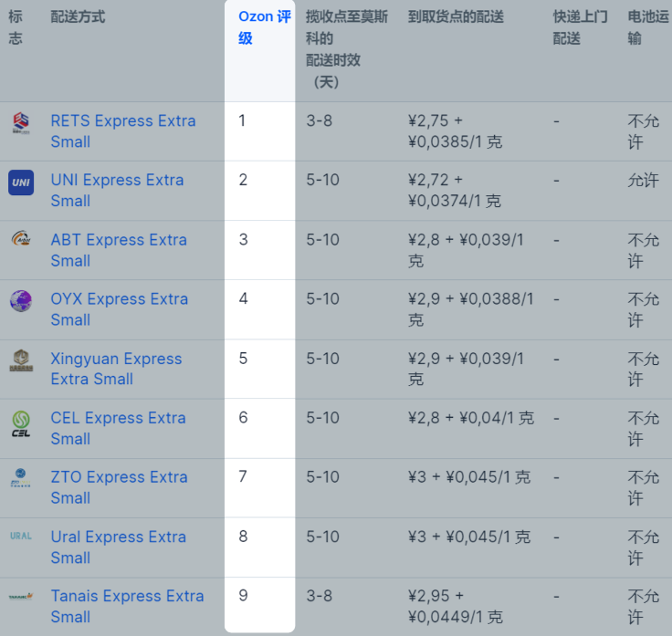This screenshot has width=672, height=636.
Task: Click the ZTO Express logo icon
Action: coord(21,478)
